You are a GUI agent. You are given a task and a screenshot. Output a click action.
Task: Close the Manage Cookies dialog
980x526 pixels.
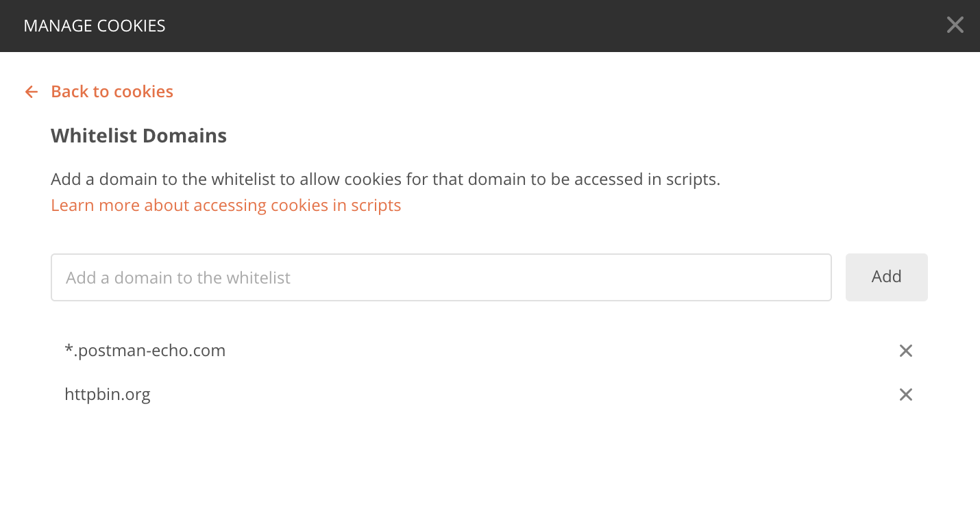tap(955, 25)
